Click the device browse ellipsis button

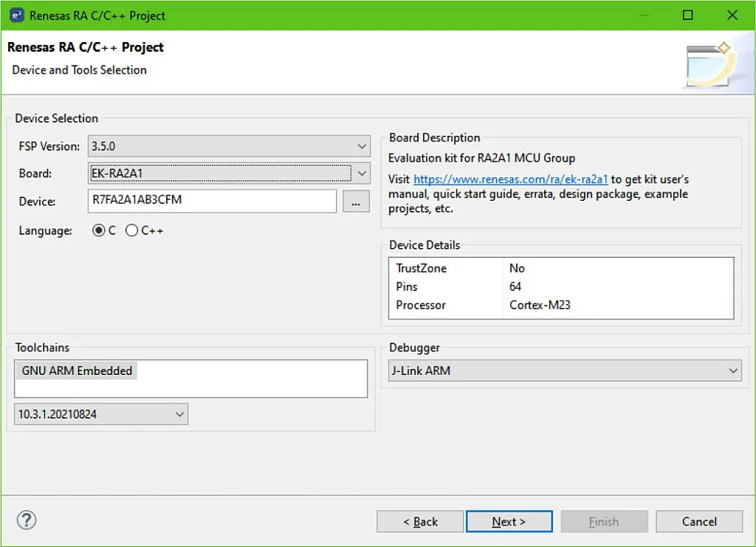[357, 201]
